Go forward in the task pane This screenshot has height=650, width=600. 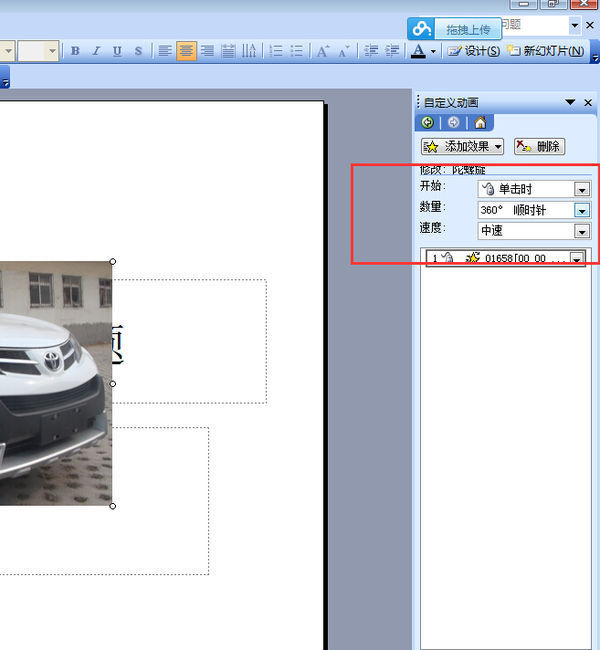[454, 122]
